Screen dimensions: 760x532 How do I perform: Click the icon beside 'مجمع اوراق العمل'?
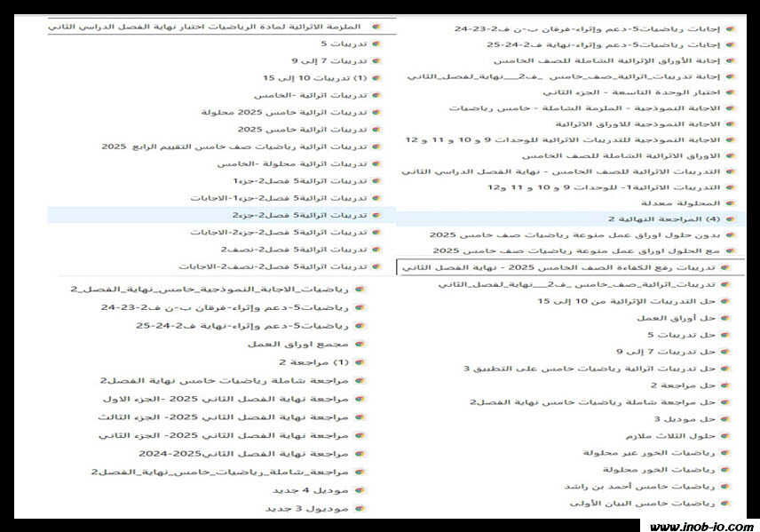pos(358,344)
